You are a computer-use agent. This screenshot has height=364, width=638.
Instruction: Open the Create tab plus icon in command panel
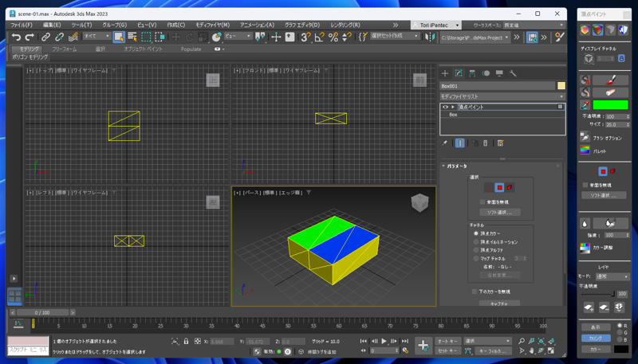click(x=445, y=73)
